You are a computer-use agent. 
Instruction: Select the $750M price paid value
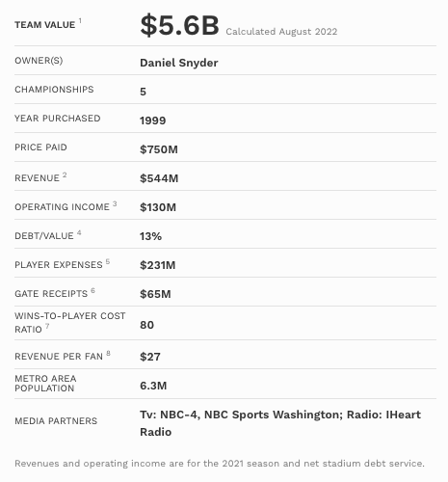[159, 149]
